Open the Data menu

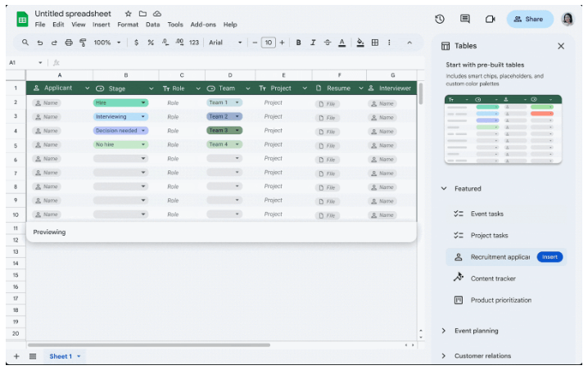point(152,25)
